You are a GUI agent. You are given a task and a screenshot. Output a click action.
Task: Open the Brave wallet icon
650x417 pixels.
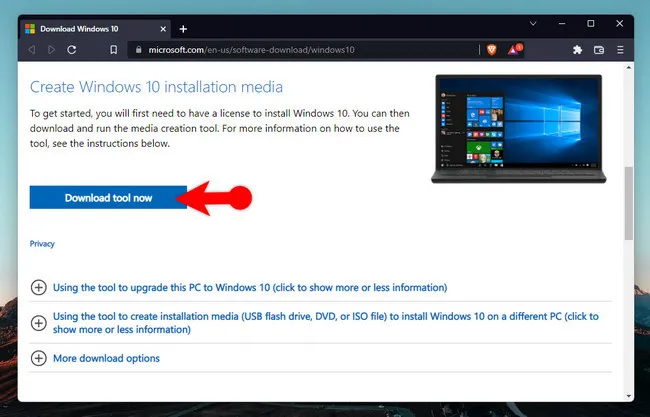click(599, 50)
